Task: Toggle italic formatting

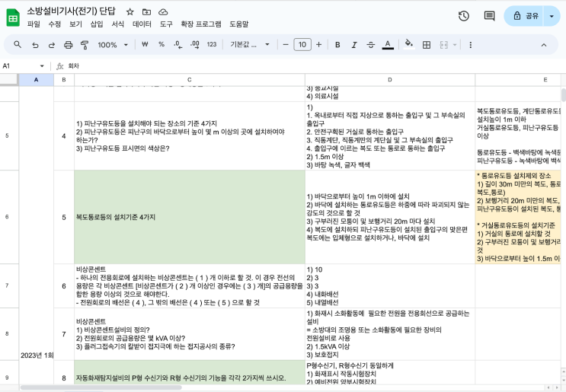Action: click(x=354, y=45)
